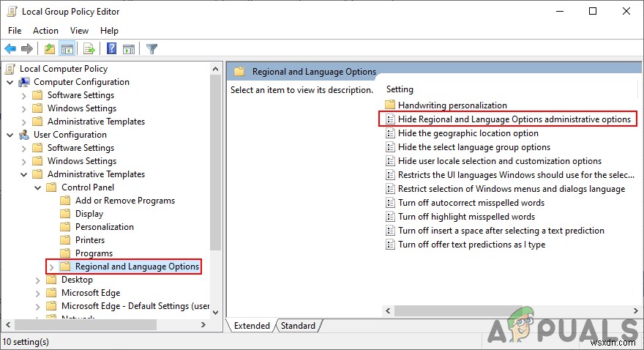Collapse Administrative Templates under User Configuration
This screenshot has width=644, height=350.
24,174
